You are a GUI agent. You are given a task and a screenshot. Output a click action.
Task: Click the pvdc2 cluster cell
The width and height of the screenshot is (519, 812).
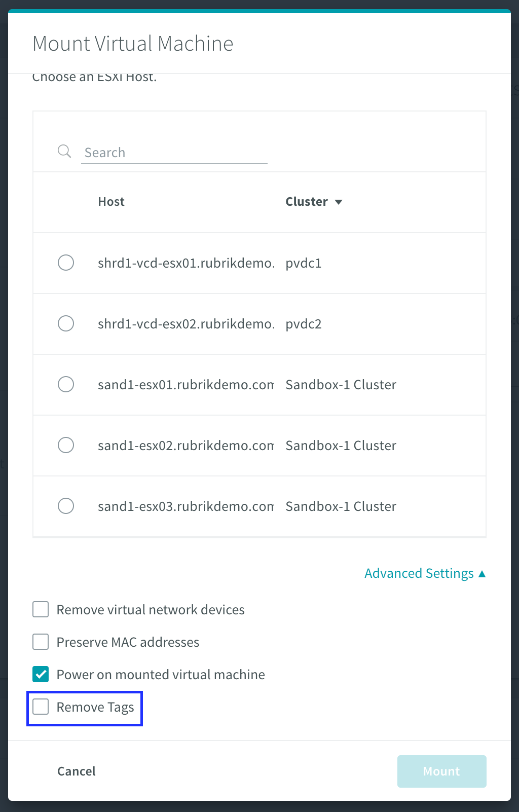(304, 324)
